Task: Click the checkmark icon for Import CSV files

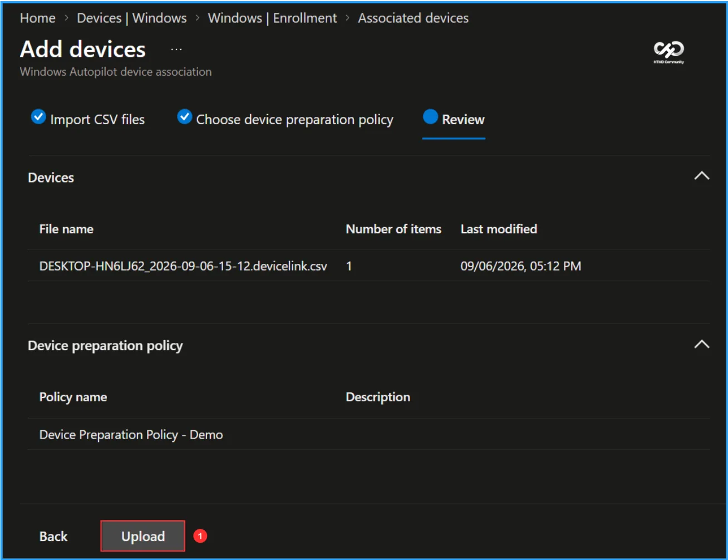Action: 38,117
